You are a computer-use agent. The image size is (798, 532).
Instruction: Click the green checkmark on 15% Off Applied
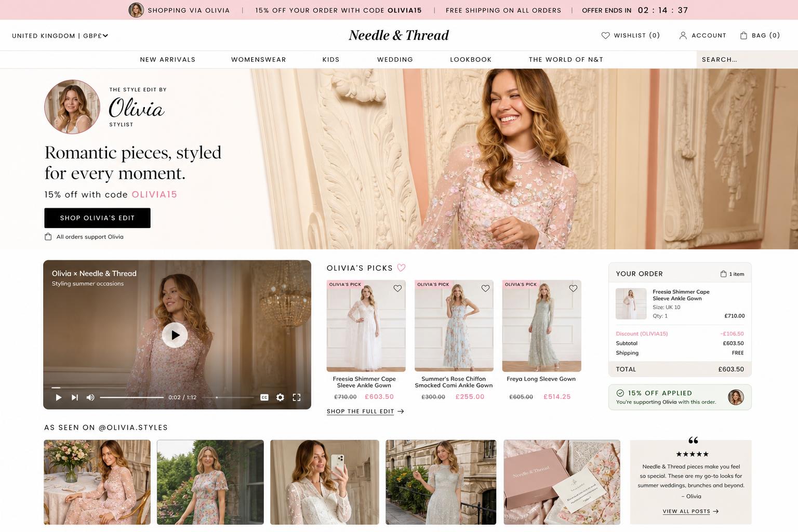[x=620, y=393]
